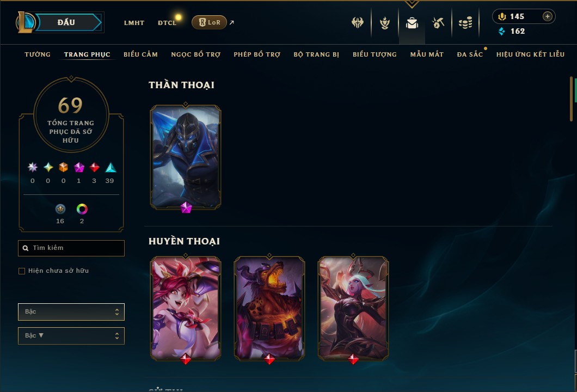Image resolution: width=577 pixels, height=392 pixels.
Task: Switch to the BIỂU CẢM tab
Action: [140, 54]
